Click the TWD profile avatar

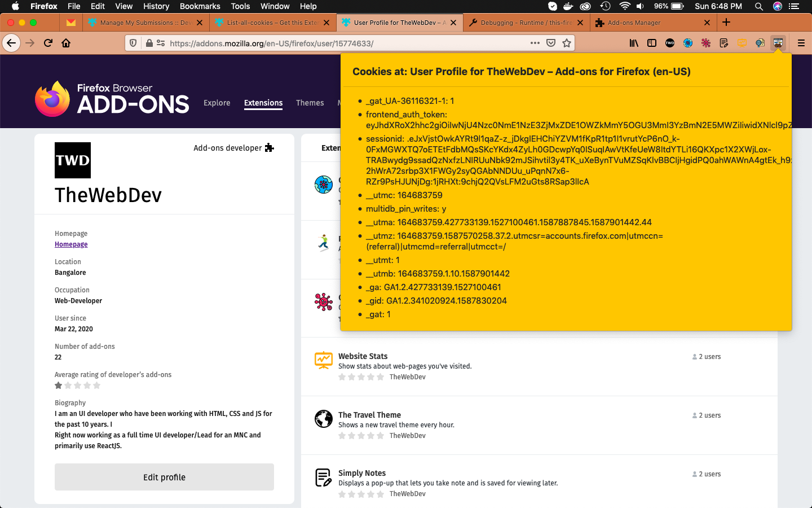(73, 160)
